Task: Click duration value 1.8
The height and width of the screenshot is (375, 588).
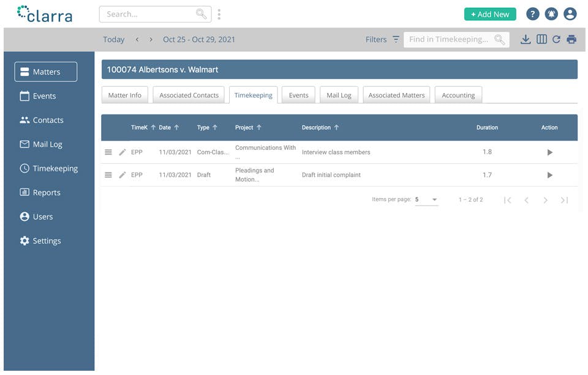Action: (x=487, y=152)
